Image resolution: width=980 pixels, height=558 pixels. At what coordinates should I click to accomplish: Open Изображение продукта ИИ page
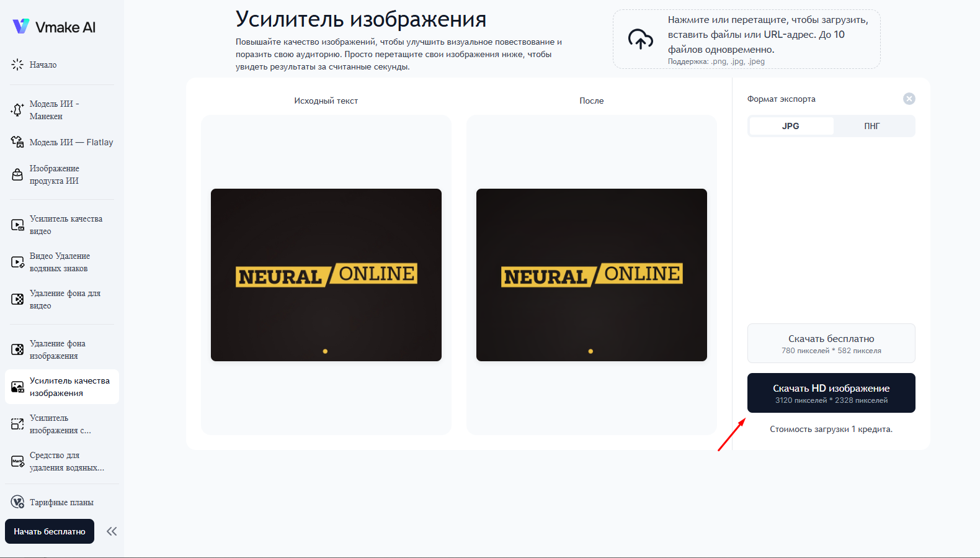point(62,174)
